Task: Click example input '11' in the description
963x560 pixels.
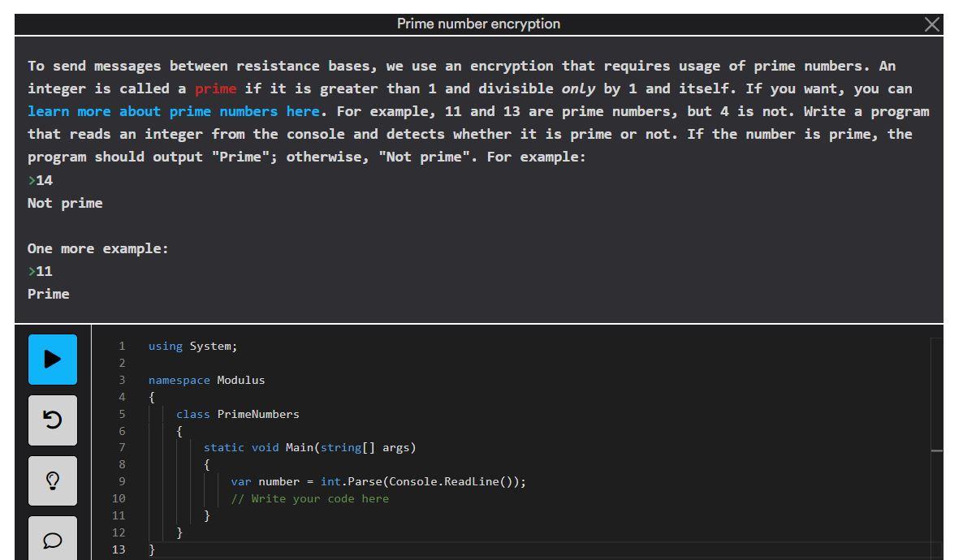Action: (x=44, y=271)
